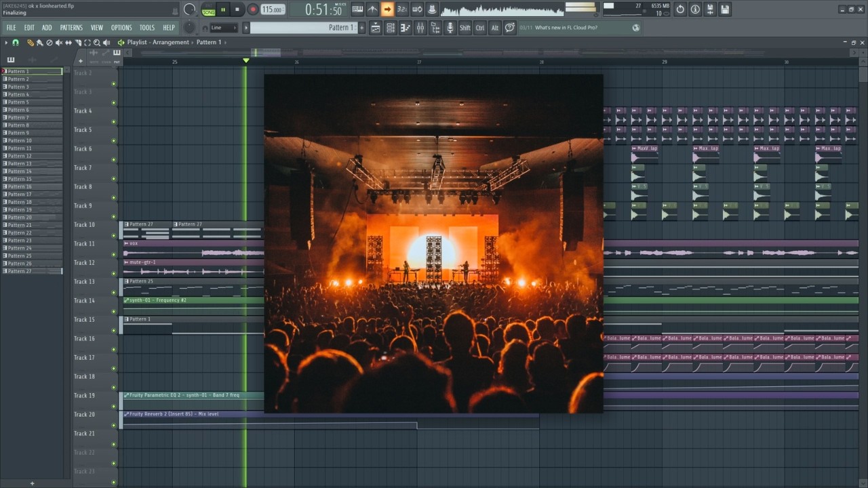
Task: Open the TOOLS menu
Action: click(147, 28)
